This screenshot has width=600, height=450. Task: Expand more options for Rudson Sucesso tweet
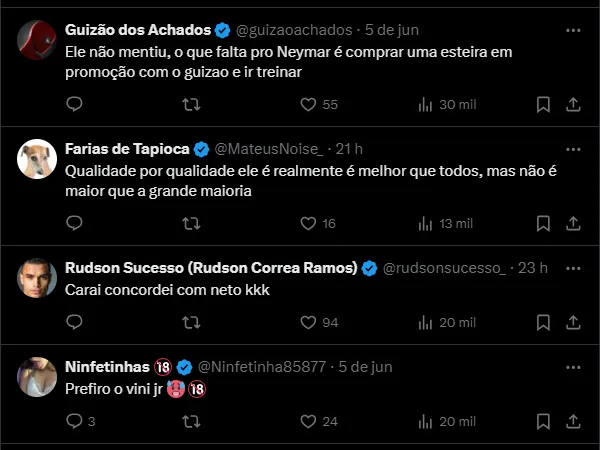pyautogui.click(x=574, y=268)
